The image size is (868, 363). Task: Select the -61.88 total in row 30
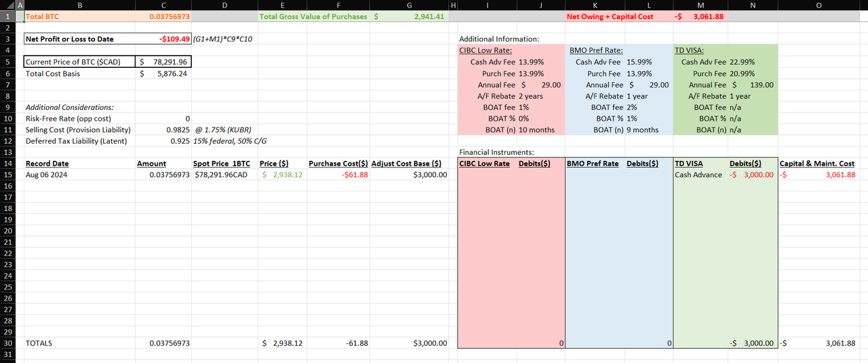338,343
